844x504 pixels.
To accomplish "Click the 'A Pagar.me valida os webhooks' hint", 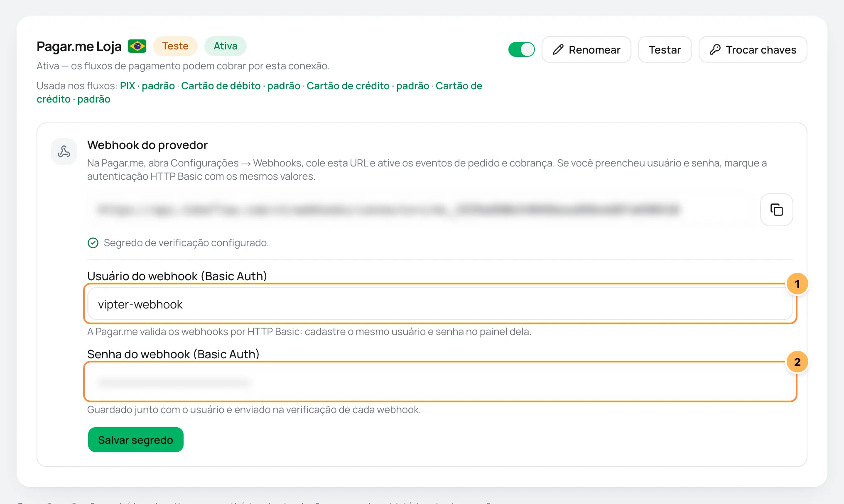I will (x=309, y=332).
